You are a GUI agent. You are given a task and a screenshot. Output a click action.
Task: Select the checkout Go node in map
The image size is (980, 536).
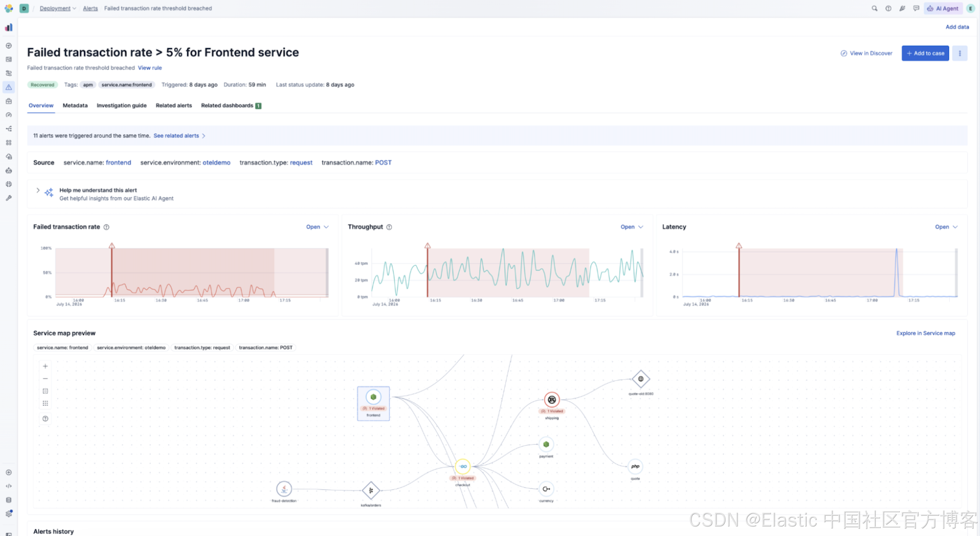click(463, 467)
